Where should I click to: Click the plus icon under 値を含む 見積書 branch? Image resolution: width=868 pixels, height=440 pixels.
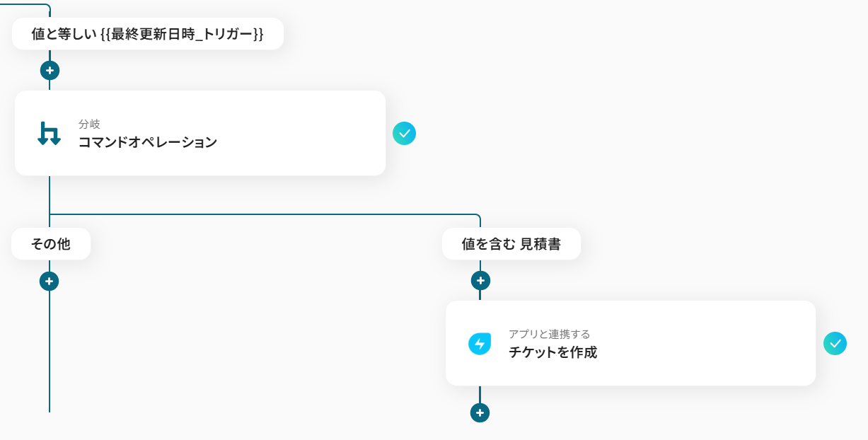pos(480,280)
